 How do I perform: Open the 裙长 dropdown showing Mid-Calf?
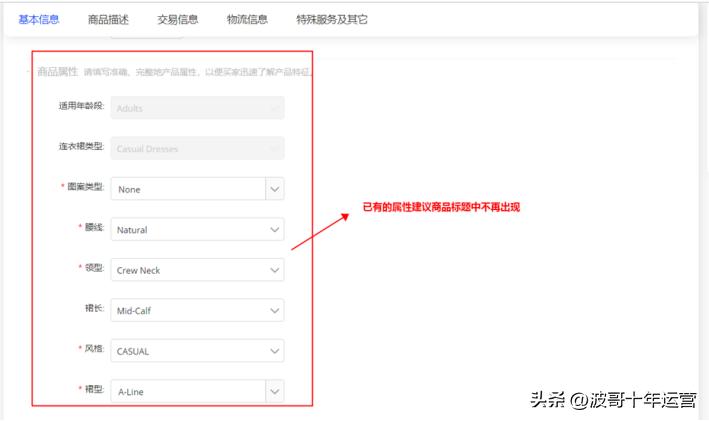click(x=197, y=310)
